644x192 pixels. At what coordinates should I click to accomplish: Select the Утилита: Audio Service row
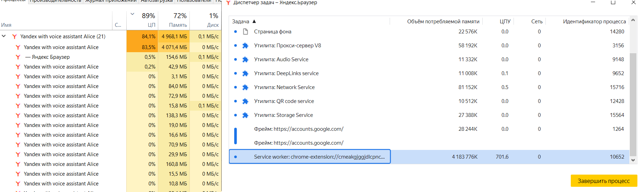tap(429, 59)
